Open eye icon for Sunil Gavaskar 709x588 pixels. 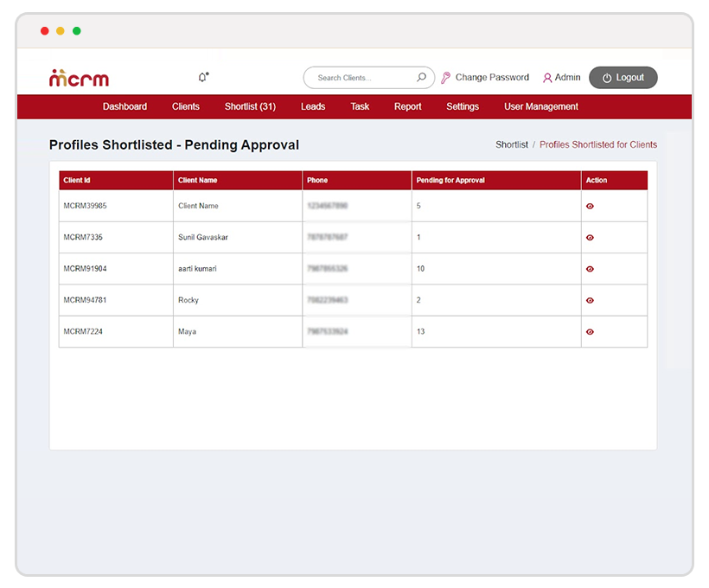pyautogui.click(x=590, y=238)
